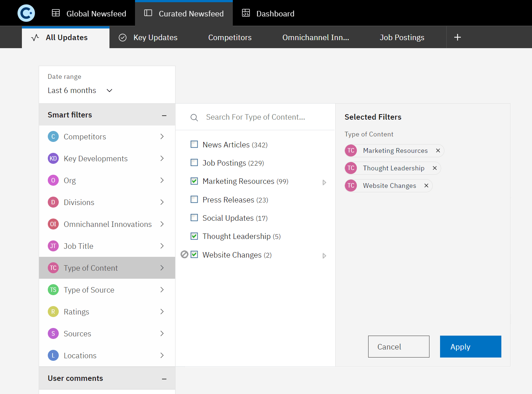Check the Social Updates checkbox

(194, 218)
